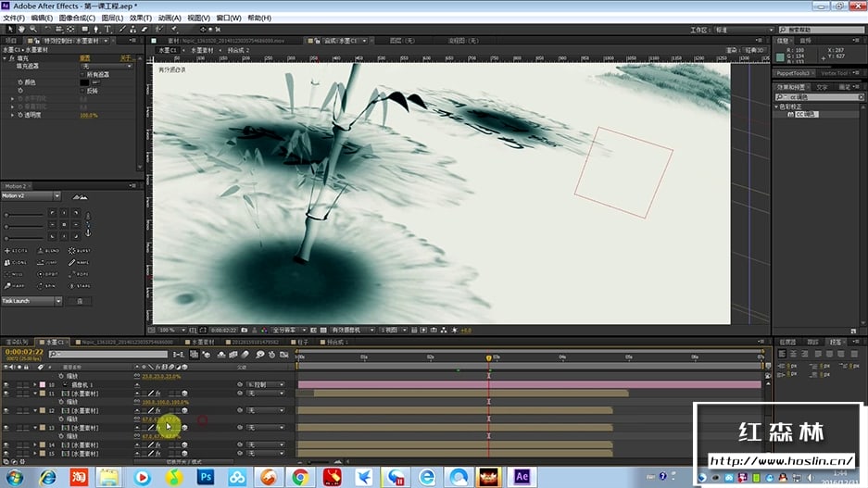Image resolution: width=868 pixels, height=488 pixels.
Task: Toggle draft 3D in the timeline
Action: point(207,354)
